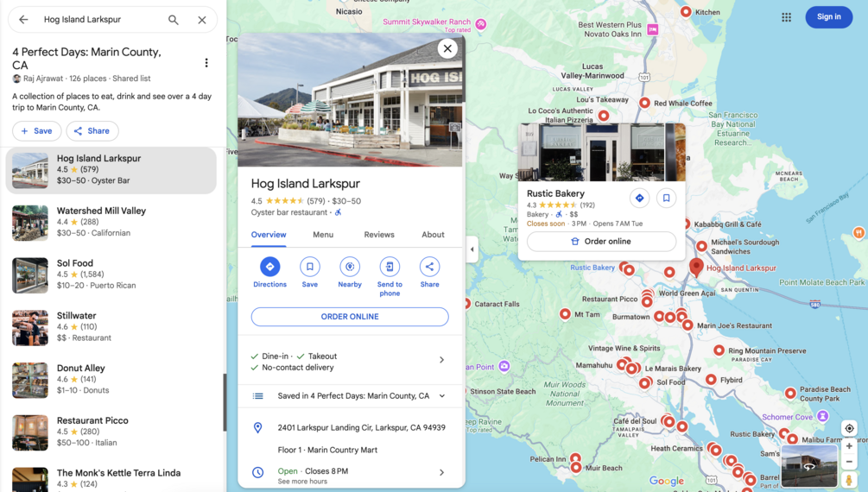Viewport: 868px width, 492px height.
Task: Click the Directions icon for Hog Island Larkspur
Action: click(269, 267)
